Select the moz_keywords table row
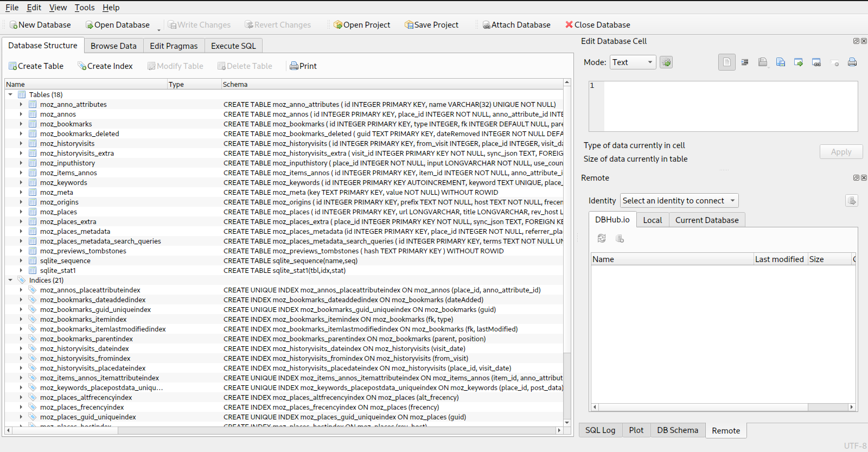This screenshot has width=868, height=452. click(x=284, y=182)
